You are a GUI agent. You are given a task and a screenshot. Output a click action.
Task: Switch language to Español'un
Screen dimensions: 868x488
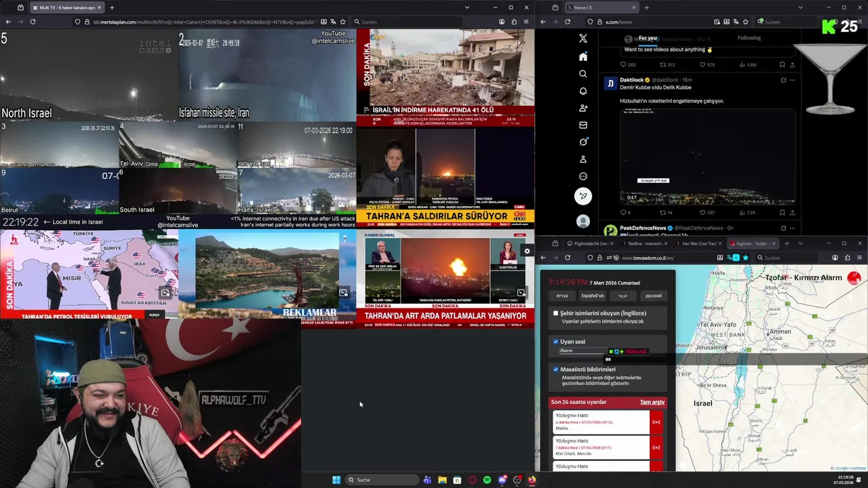pos(592,296)
